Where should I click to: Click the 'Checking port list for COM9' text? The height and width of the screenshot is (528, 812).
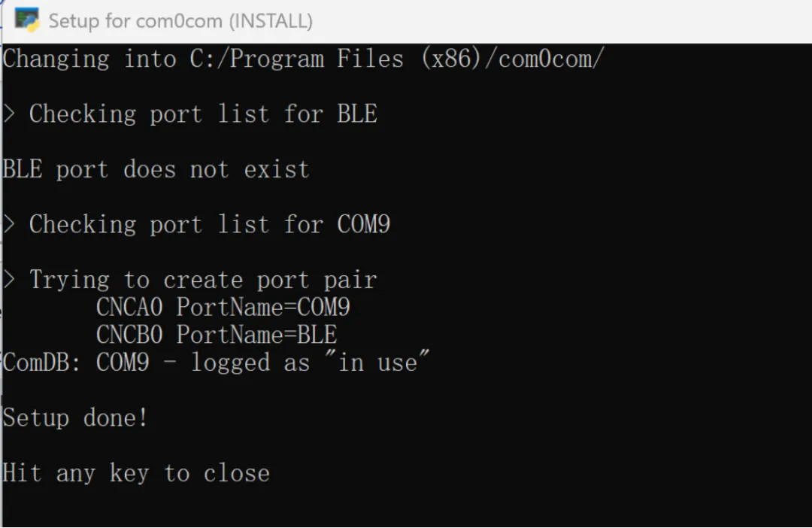pyautogui.click(x=210, y=224)
